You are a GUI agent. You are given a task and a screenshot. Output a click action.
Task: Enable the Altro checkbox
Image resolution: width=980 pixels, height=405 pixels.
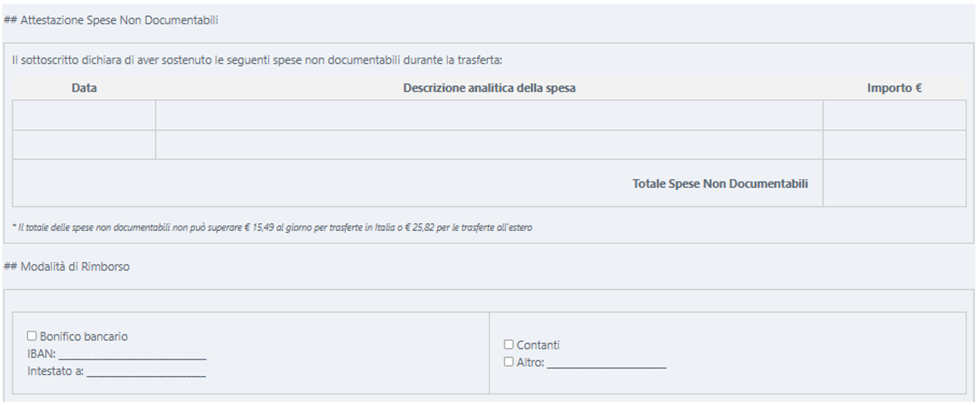coord(509,362)
